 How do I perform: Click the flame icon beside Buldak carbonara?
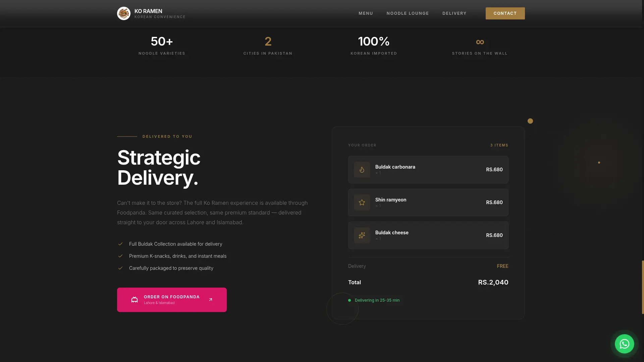(x=362, y=170)
